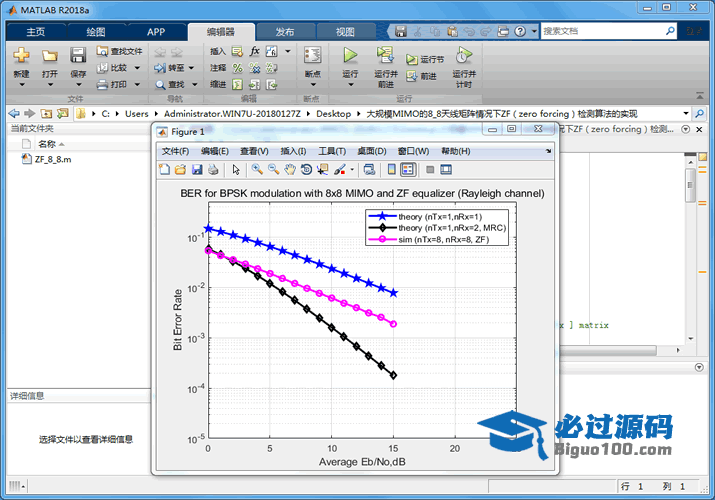Click the green Run (运行) arrow
The height and width of the screenshot is (500, 715).
coord(350,55)
